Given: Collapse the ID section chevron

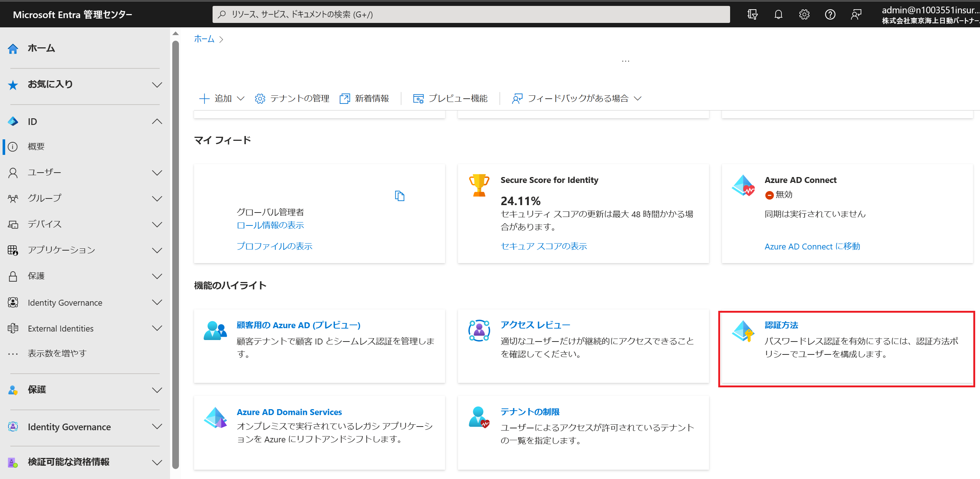Looking at the screenshot, I should point(157,121).
